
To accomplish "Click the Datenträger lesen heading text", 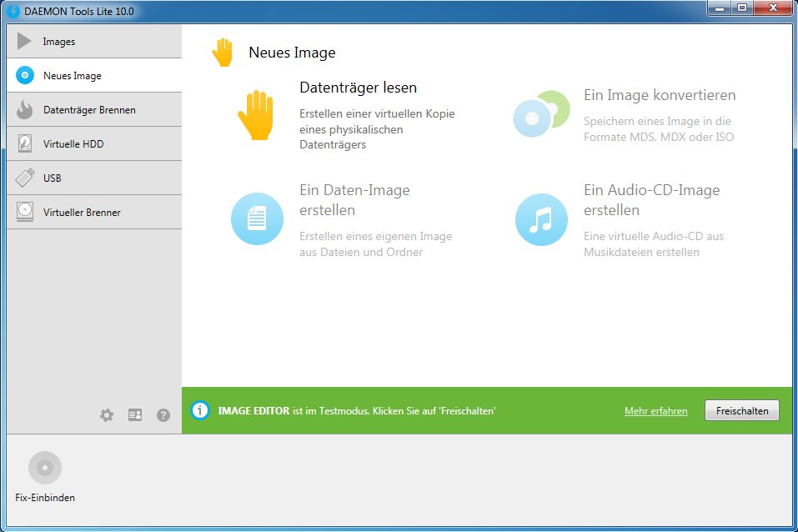I will pos(358,88).
